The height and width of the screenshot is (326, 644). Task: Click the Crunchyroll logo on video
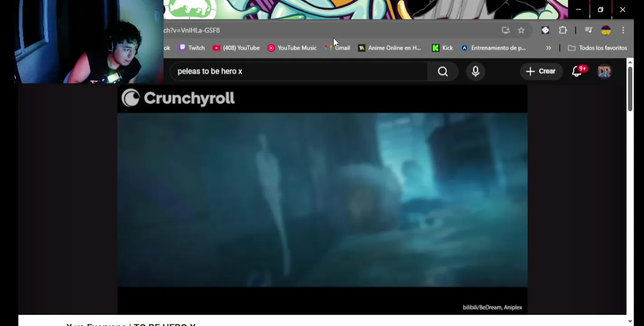(x=178, y=98)
